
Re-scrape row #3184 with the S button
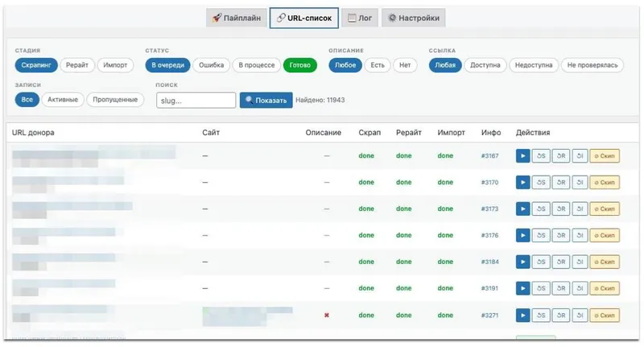point(541,262)
